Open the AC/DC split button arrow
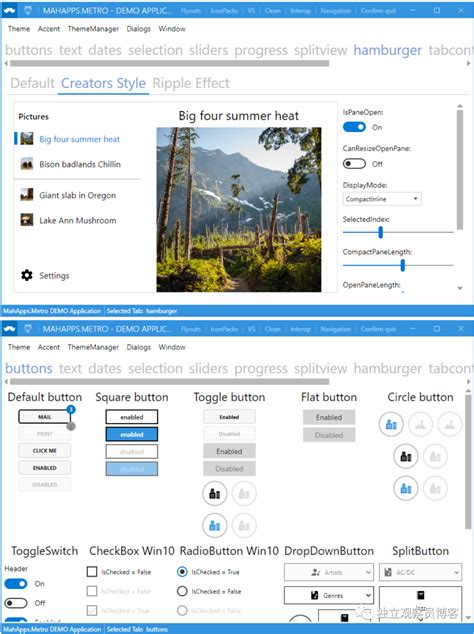 click(x=456, y=572)
